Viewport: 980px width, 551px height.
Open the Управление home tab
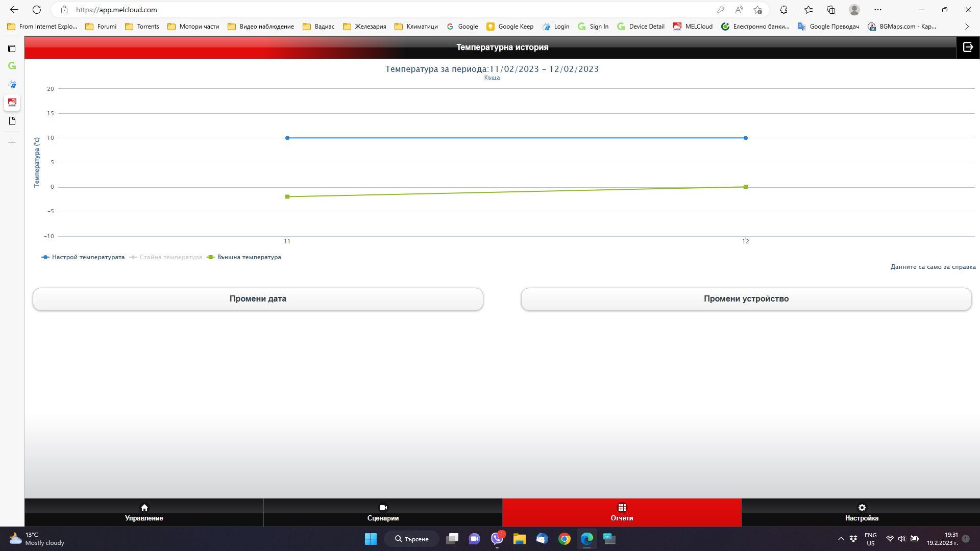(x=144, y=512)
